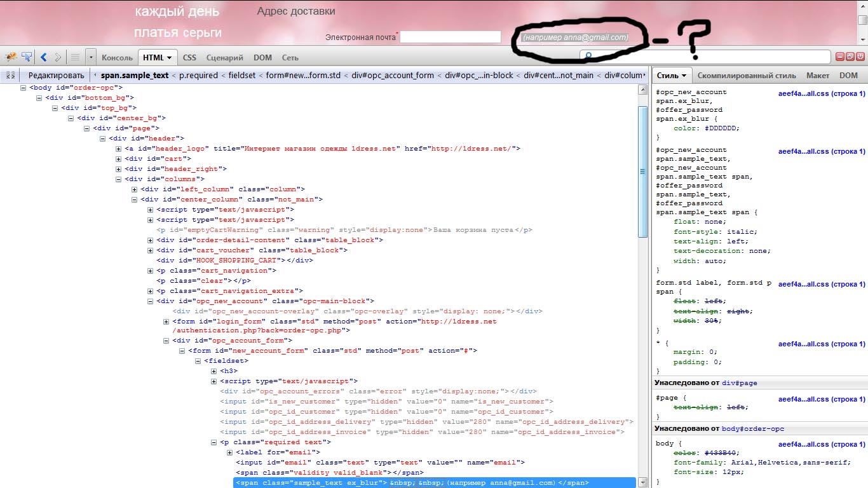Image resolution: width=868 pixels, height=488 pixels.
Task: Collapse the form#new_account_form node
Action: click(182, 351)
